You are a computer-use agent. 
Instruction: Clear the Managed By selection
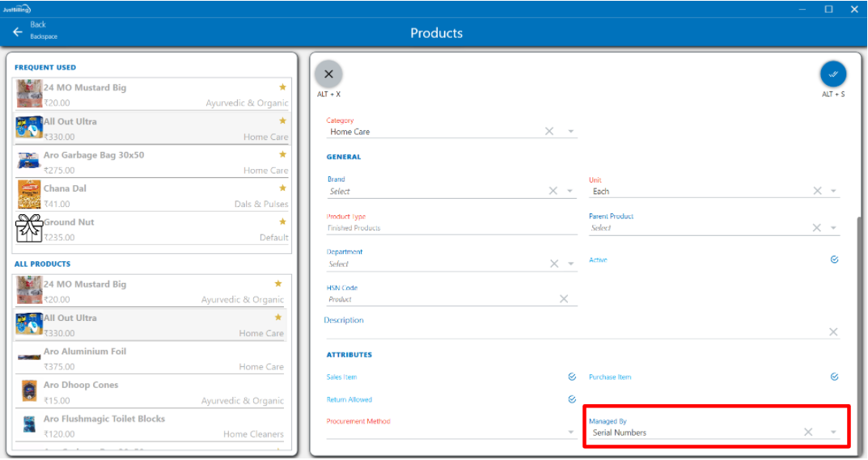807,433
